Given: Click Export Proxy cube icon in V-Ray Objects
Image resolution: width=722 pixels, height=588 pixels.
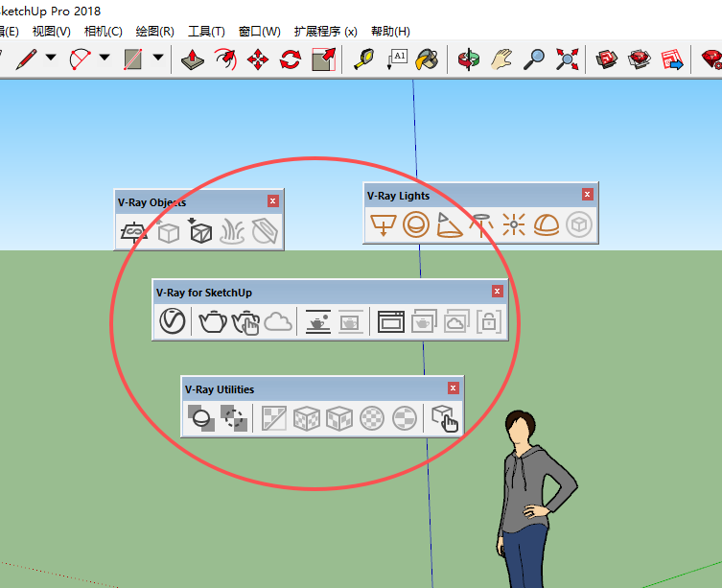Looking at the screenshot, I should point(168,231).
